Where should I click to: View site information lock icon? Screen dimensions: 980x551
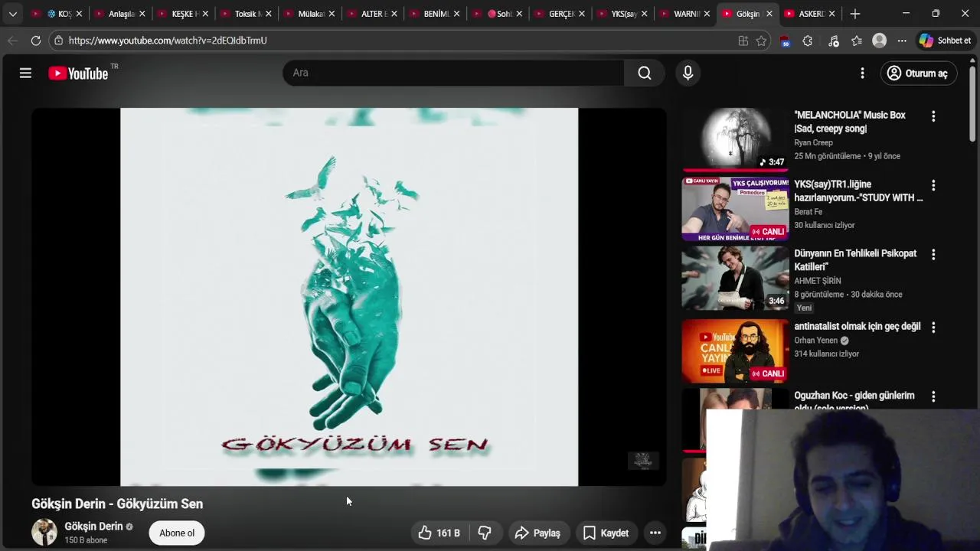(x=58, y=41)
